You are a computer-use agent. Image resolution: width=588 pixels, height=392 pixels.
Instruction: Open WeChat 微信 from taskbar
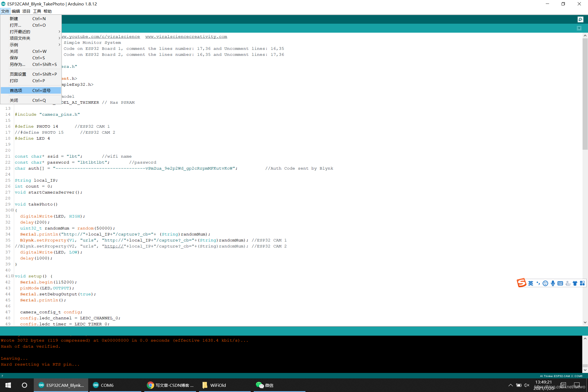tap(280, 385)
